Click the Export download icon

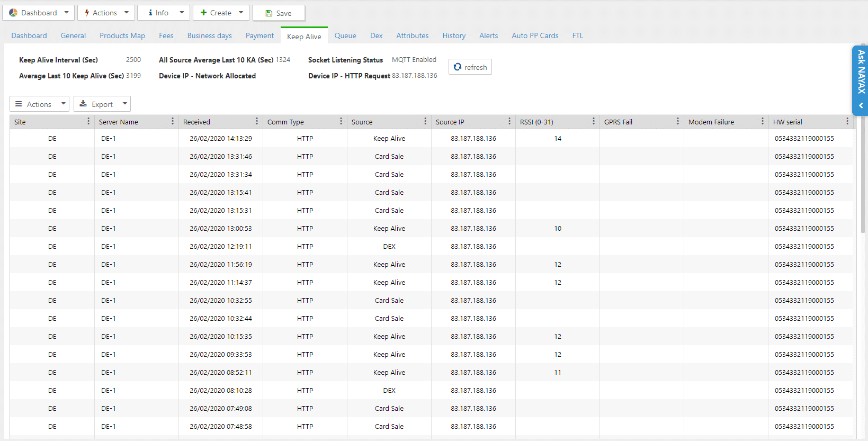83,104
